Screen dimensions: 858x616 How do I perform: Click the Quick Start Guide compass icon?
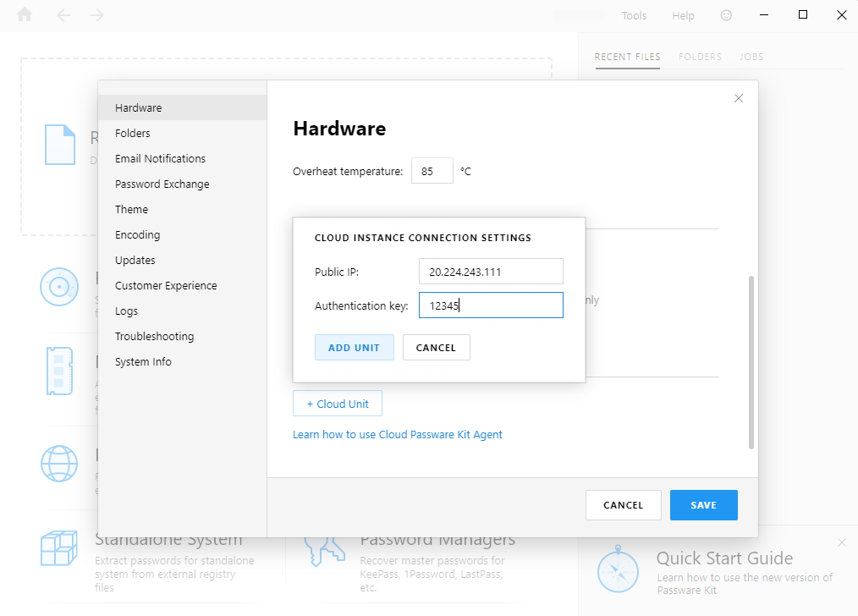(618, 569)
